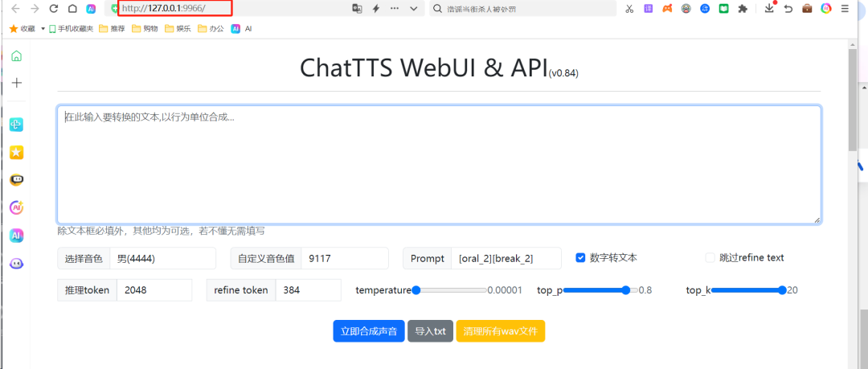Open the 推荐 bookmark folder
This screenshot has height=369, width=868.
point(112,29)
